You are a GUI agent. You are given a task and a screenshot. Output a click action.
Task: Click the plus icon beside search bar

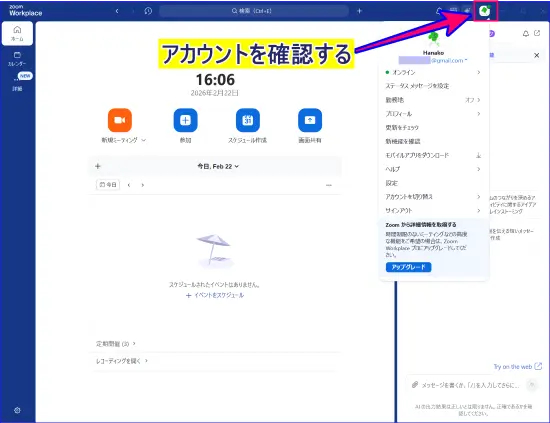point(359,11)
